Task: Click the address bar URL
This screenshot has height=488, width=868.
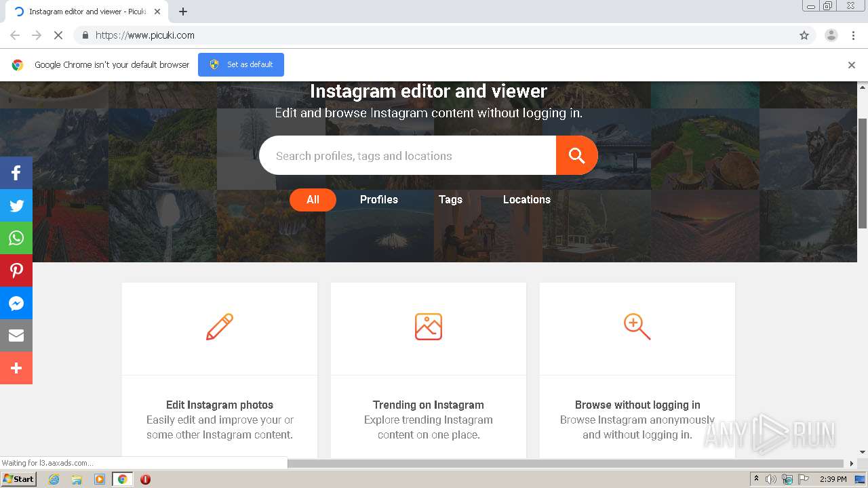Action: click(x=145, y=35)
